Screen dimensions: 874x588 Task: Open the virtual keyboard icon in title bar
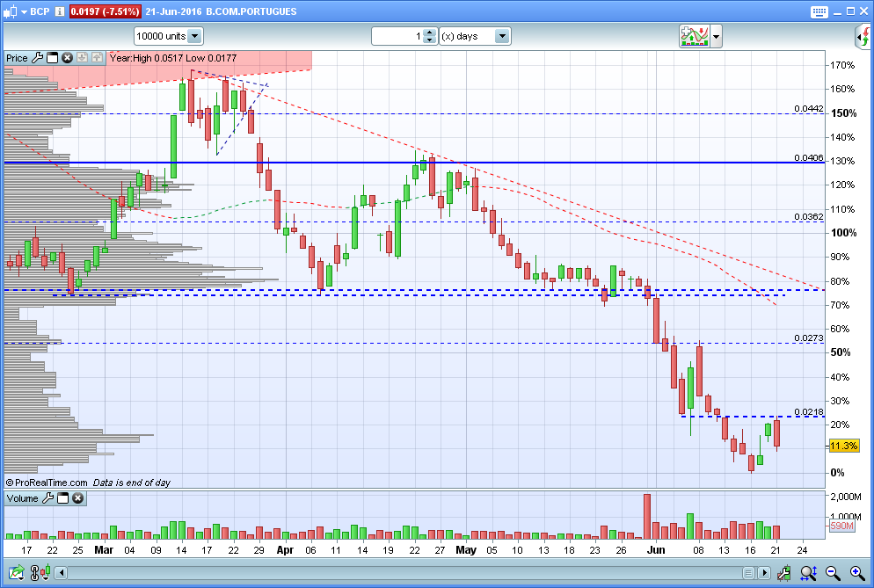819,11
